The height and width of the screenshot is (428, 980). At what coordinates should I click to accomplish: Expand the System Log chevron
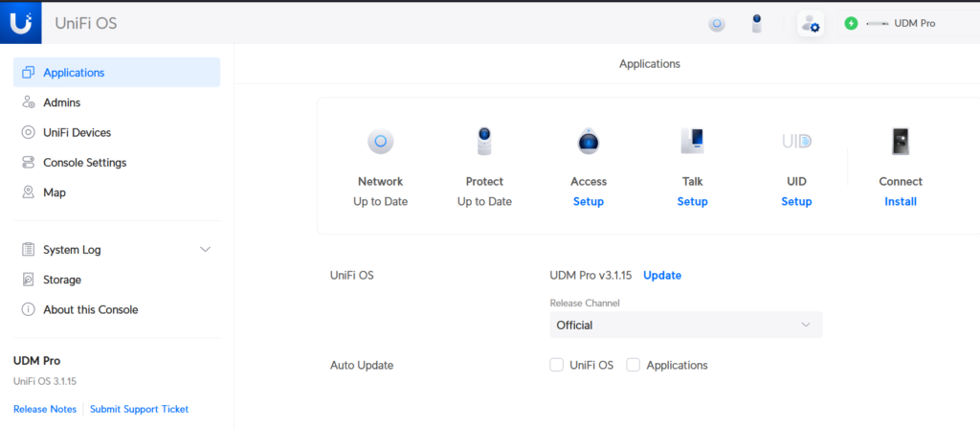point(205,250)
